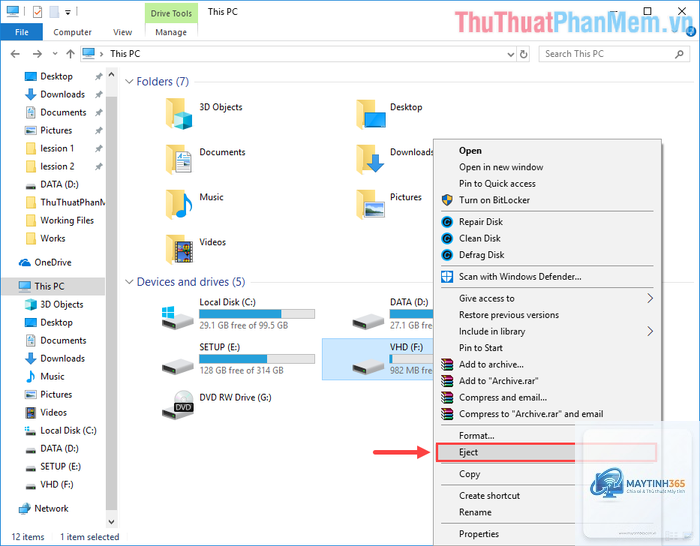Choose Defrag Disk from context menu
The height and width of the screenshot is (546, 700).
[x=481, y=255]
